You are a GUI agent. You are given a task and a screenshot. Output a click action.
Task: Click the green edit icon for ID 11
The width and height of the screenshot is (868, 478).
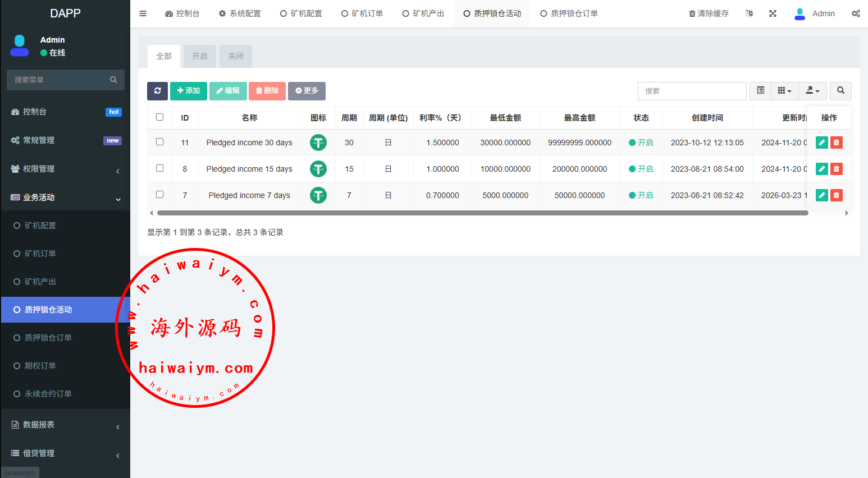click(x=821, y=143)
